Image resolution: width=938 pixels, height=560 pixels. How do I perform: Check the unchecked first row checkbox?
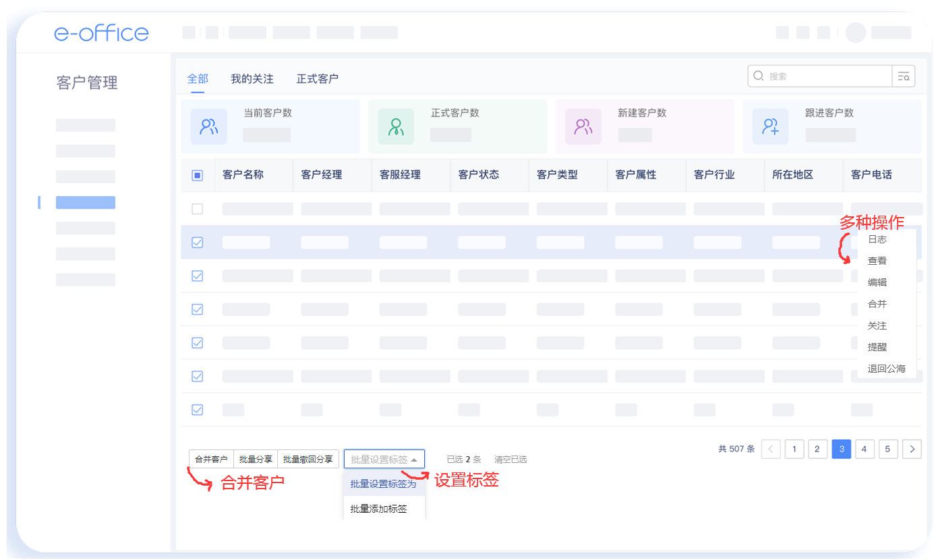coord(198,209)
